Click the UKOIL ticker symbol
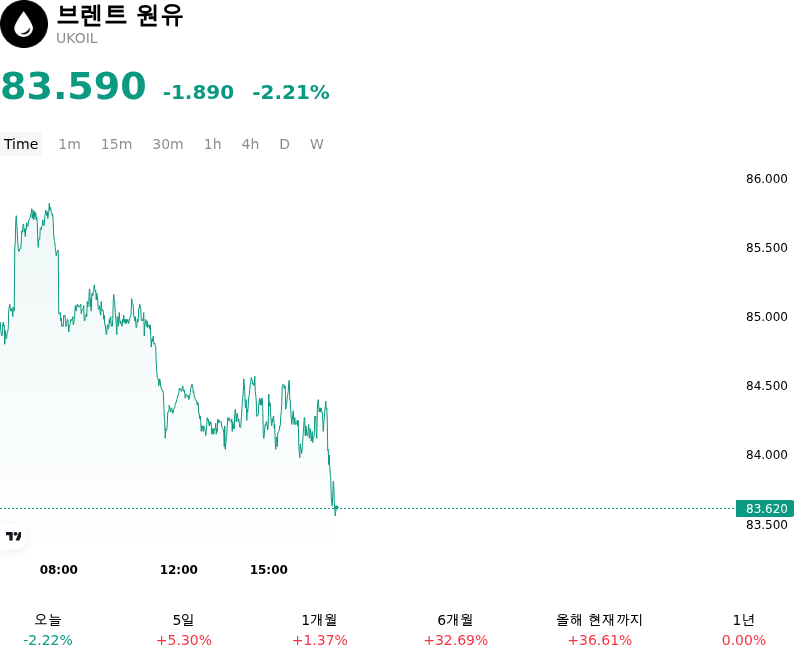 pyautogui.click(x=77, y=39)
